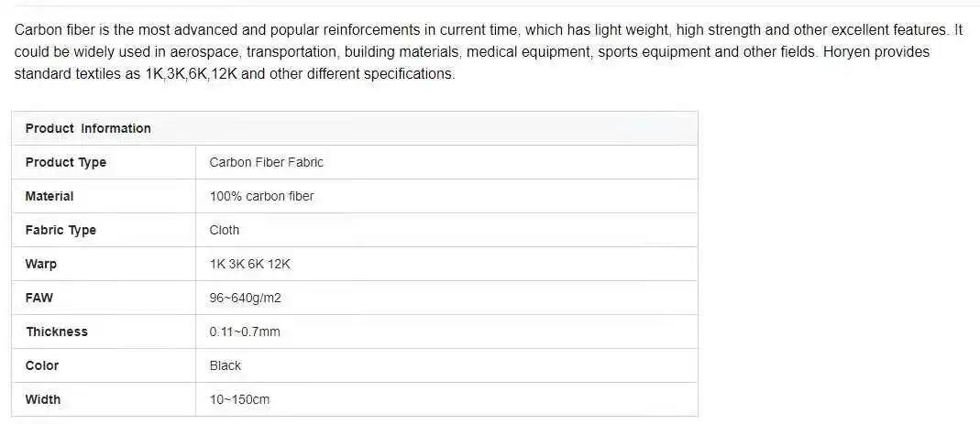Screen dimensions: 980x424
Task: Click the Color row label
Action: coord(42,365)
